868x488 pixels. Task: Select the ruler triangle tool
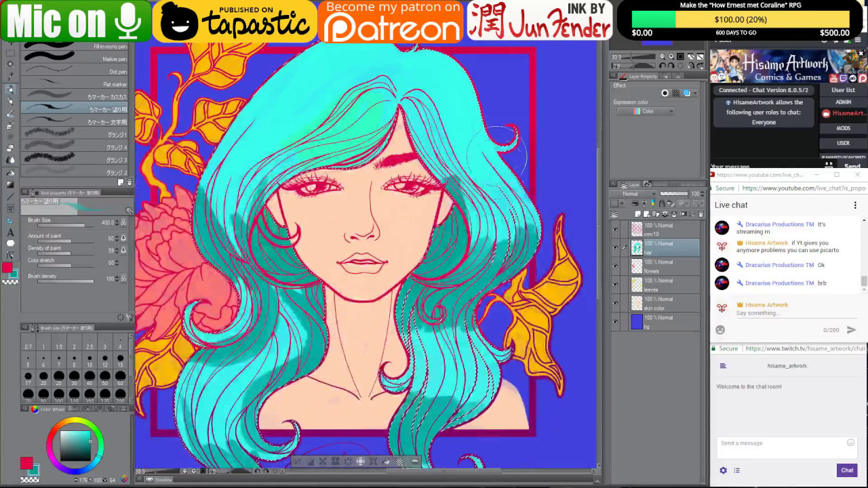pos(10,220)
